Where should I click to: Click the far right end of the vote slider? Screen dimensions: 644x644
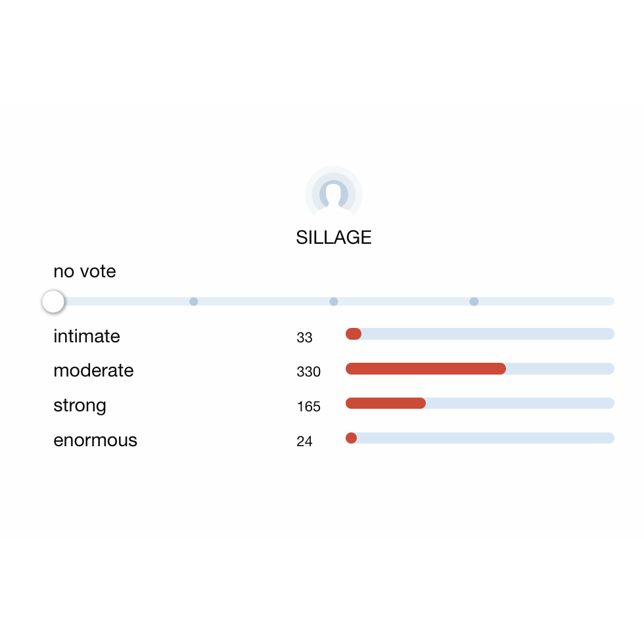[610, 302]
